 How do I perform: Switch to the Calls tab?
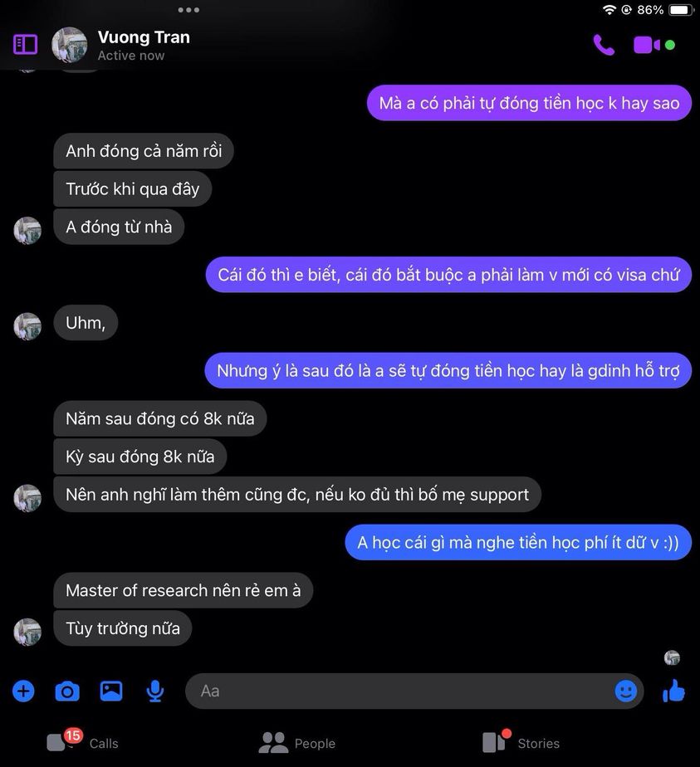pyautogui.click(x=83, y=743)
